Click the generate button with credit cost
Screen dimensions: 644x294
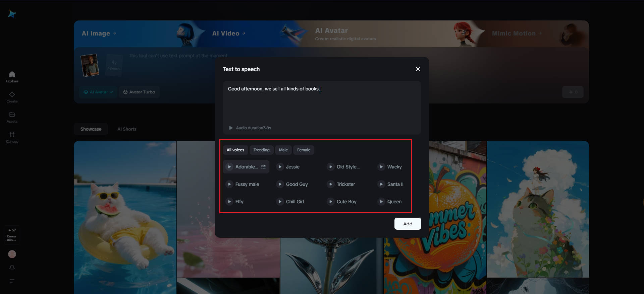point(573,92)
